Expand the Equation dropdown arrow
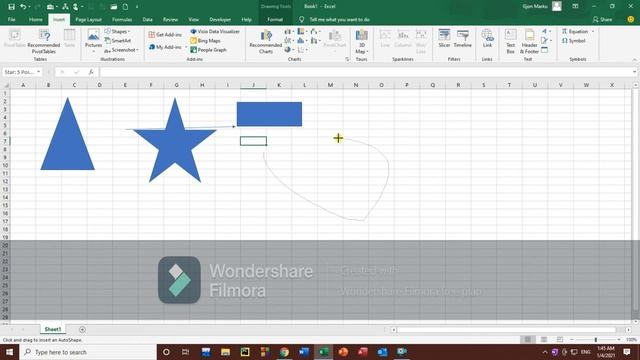Screen dimensions: 640x360 coord(593,31)
